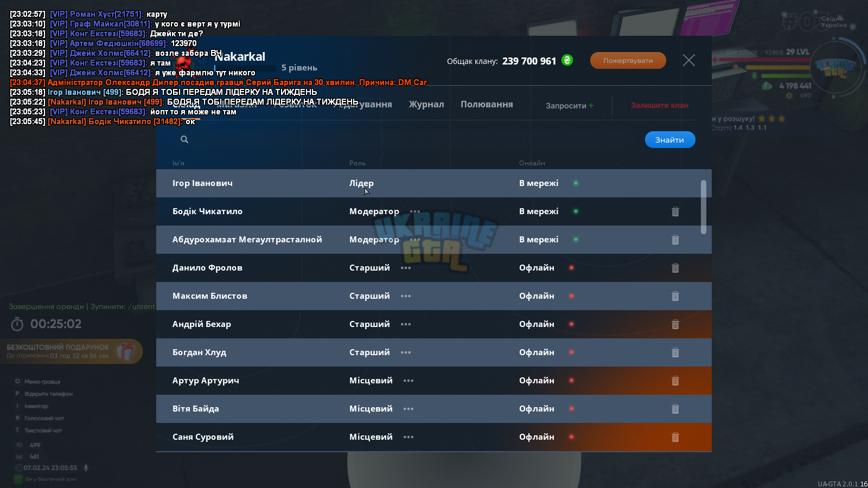This screenshot has width=868, height=488.
Task: Delete clan member Бодік Чикатило
Action: [x=675, y=211]
